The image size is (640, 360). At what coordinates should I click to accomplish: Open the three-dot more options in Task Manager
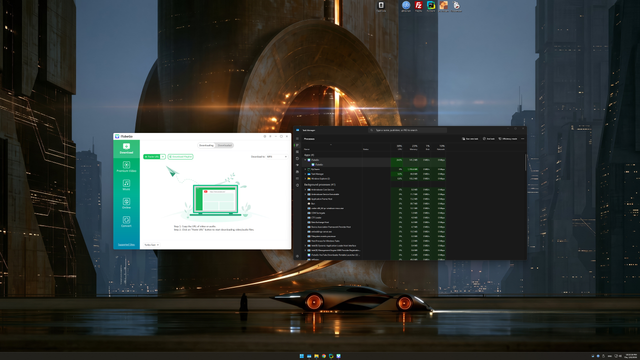522,139
